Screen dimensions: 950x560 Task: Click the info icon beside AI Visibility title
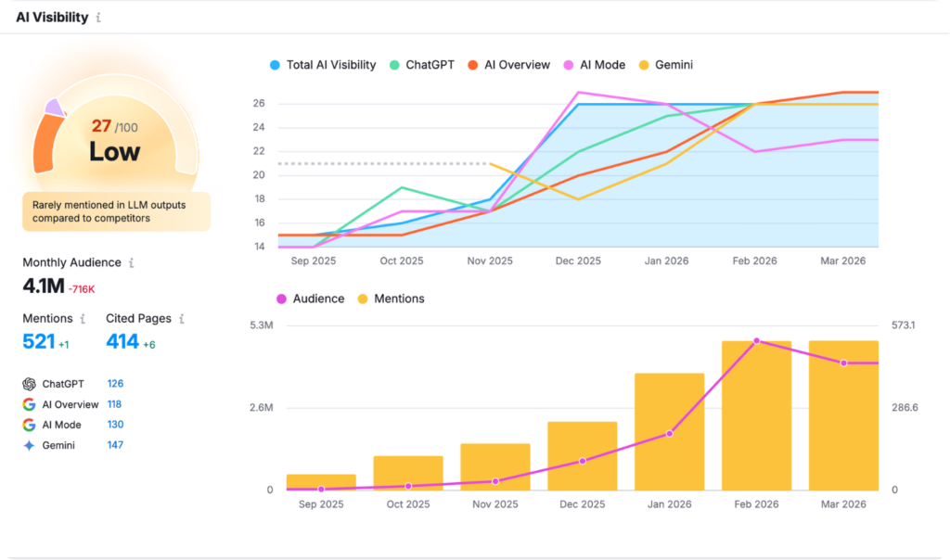[x=98, y=18]
